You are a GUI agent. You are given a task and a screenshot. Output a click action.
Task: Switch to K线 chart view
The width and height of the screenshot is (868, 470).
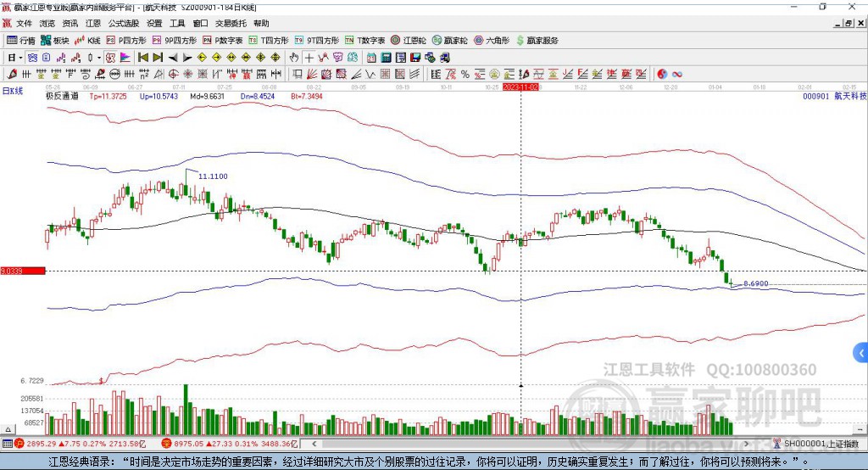(88, 41)
